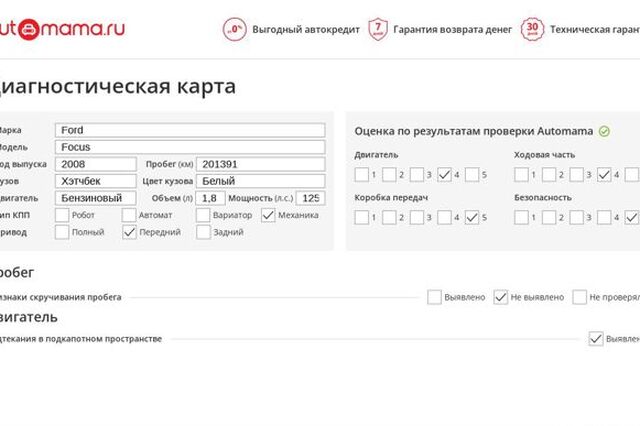Set Безопасность rating checkbox 4
Viewport: 640px width, 426px height.
pos(604,217)
